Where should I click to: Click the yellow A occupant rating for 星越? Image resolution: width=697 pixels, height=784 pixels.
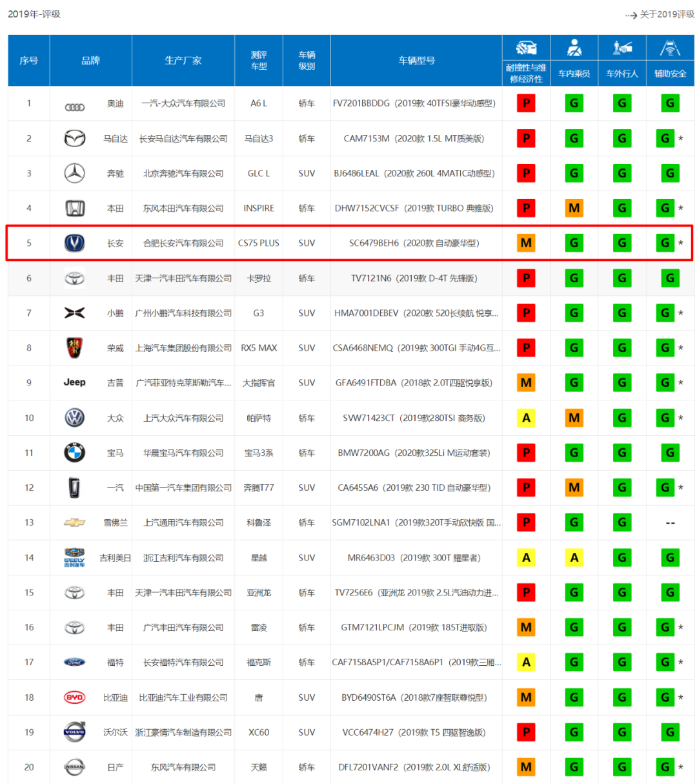(x=574, y=557)
